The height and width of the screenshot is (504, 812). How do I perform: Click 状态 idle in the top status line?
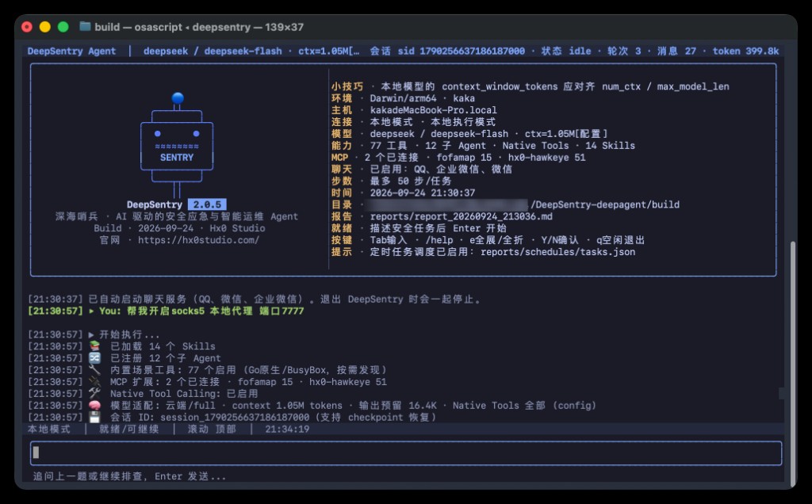pos(566,52)
